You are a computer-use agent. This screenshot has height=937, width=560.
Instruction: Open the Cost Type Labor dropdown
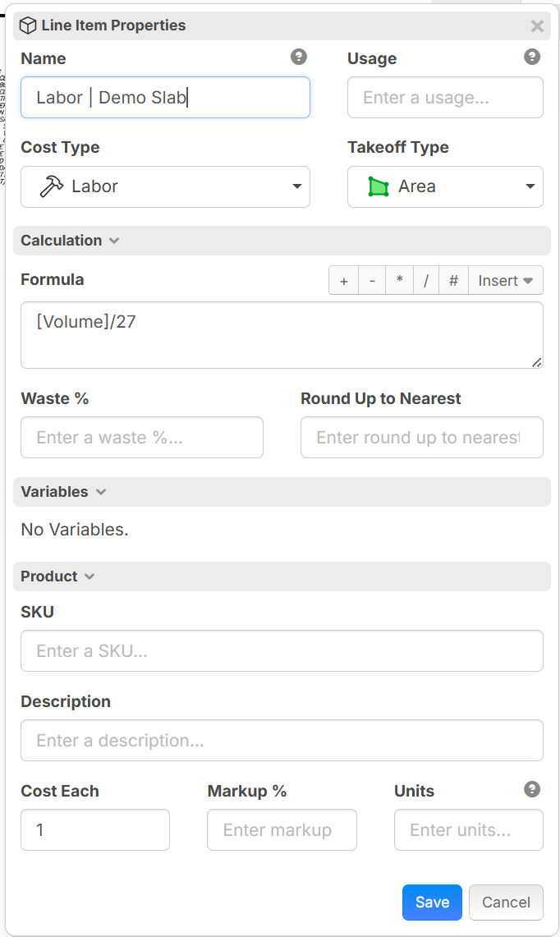(x=166, y=187)
